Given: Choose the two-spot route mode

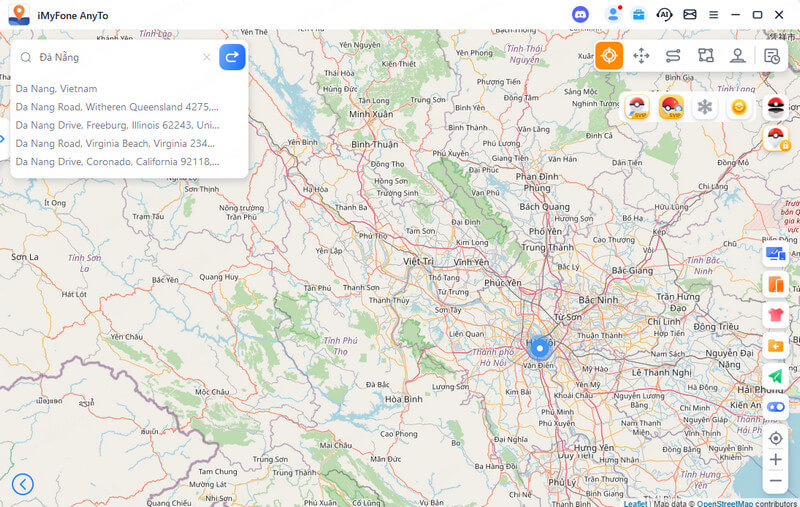Looking at the screenshot, I should pyautogui.click(x=673, y=56).
